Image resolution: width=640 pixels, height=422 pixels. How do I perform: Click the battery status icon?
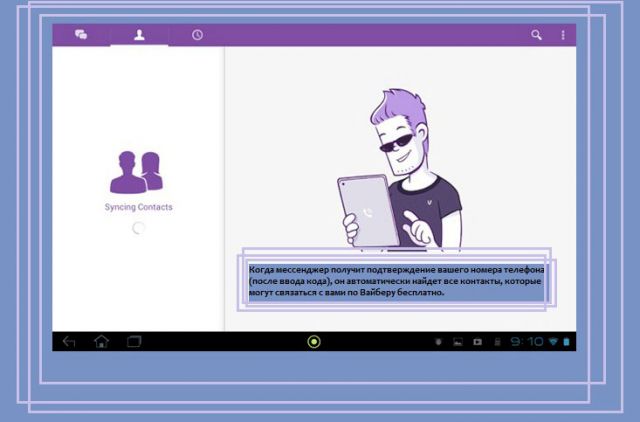(566, 342)
